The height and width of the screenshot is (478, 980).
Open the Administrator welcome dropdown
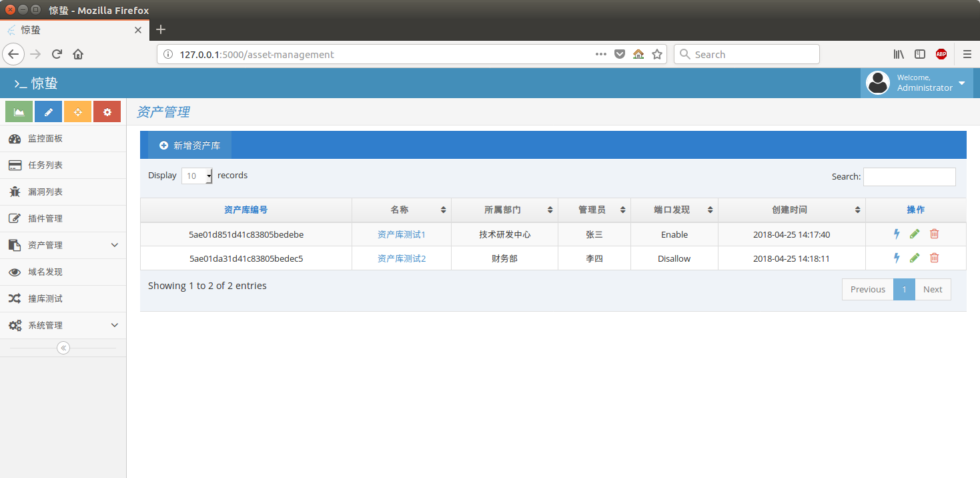pyautogui.click(x=917, y=82)
